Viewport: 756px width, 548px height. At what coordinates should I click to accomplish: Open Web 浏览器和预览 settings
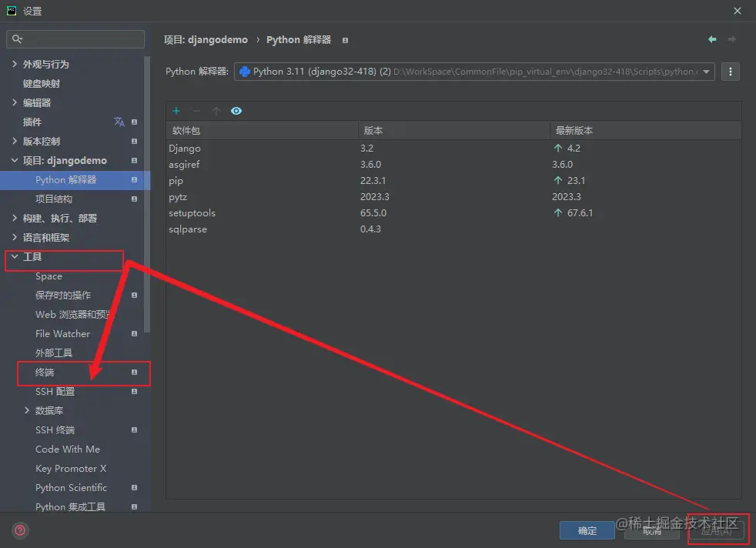point(75,314)
